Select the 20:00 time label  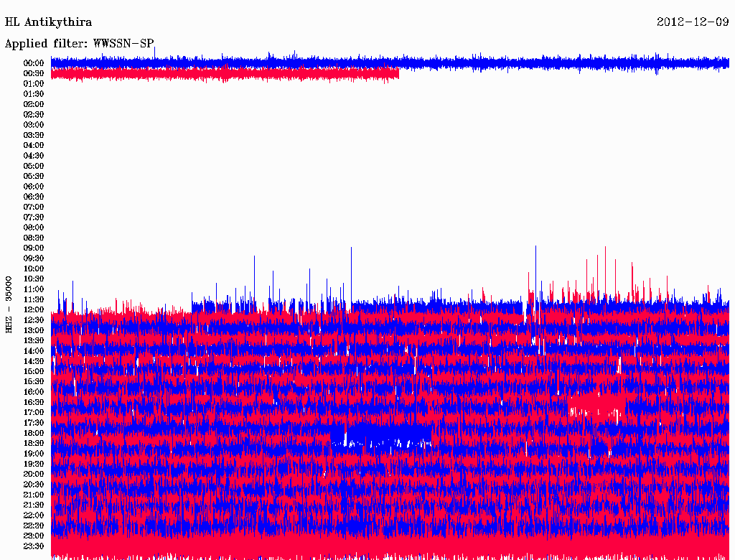pyautogui.click(x=34, y=474)
